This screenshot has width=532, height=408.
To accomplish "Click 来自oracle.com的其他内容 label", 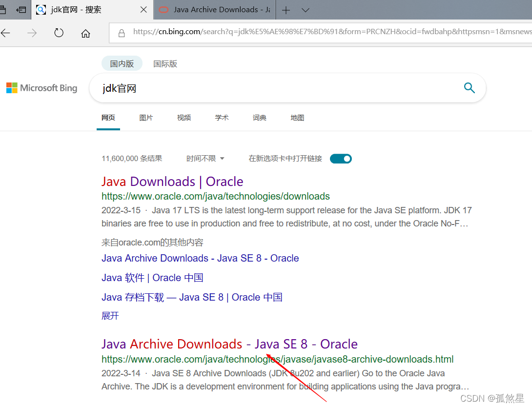I will pyautogui.click(x=152, y=243).
